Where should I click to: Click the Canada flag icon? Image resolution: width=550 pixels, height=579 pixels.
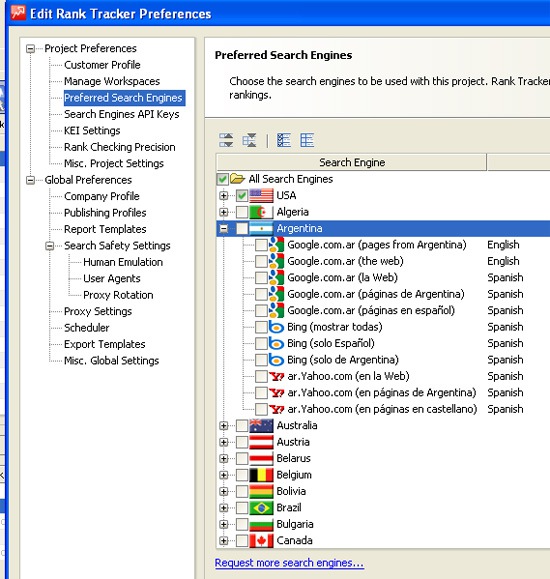(261, 541)
